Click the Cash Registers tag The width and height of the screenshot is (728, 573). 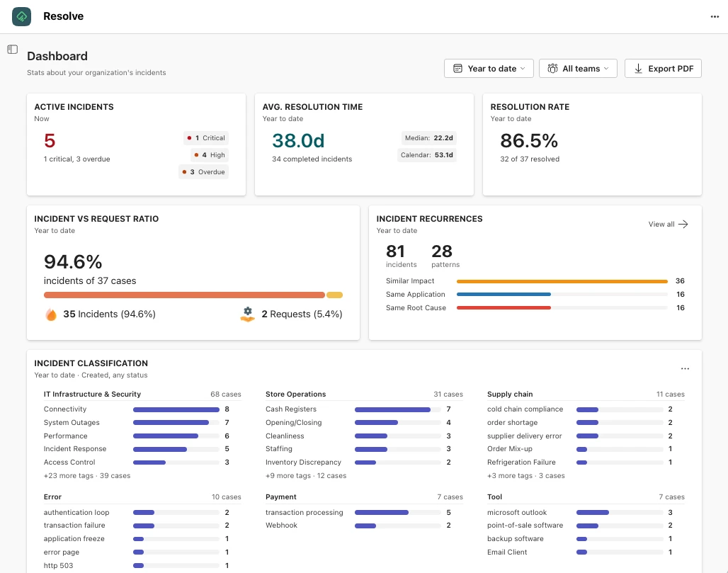291,409
